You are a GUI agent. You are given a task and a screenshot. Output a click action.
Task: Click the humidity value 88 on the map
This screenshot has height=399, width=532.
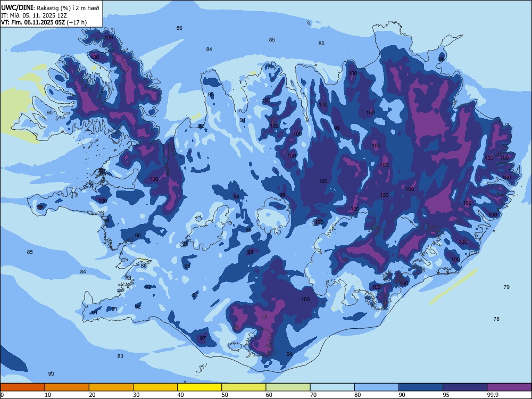pos(144,265)
